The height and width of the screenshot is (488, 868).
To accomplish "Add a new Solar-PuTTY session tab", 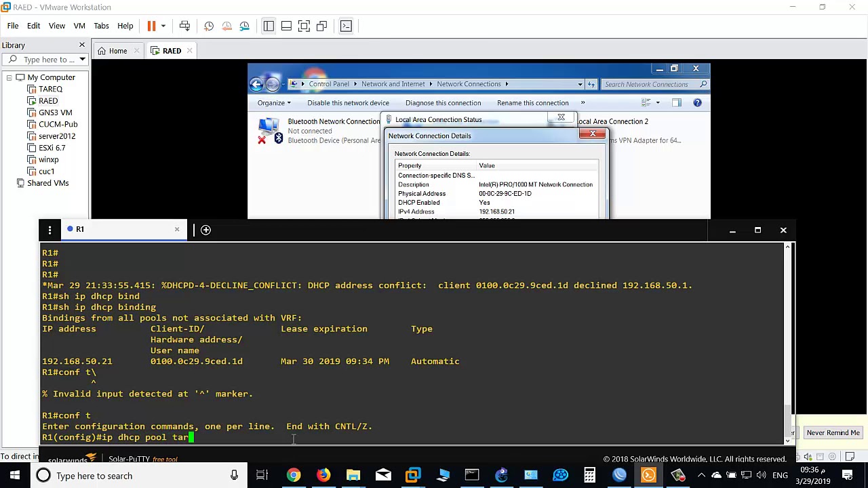I will [x=205, y=230].
